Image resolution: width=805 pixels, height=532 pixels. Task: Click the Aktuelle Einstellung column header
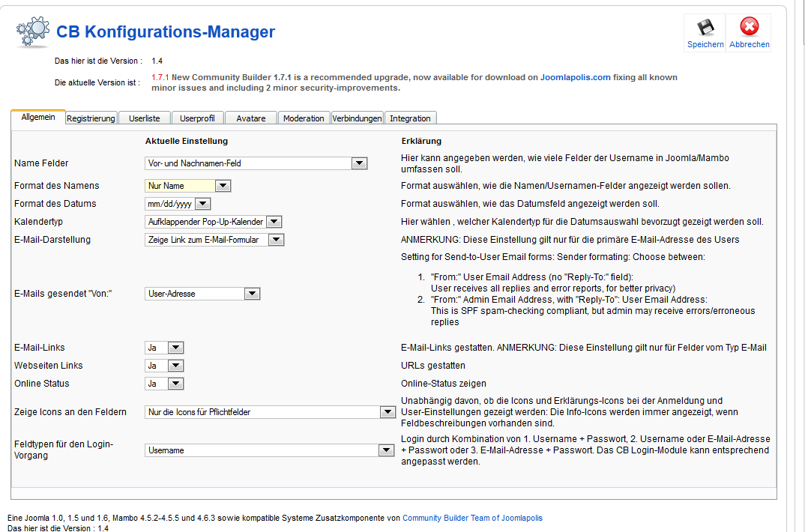[187, 141]
